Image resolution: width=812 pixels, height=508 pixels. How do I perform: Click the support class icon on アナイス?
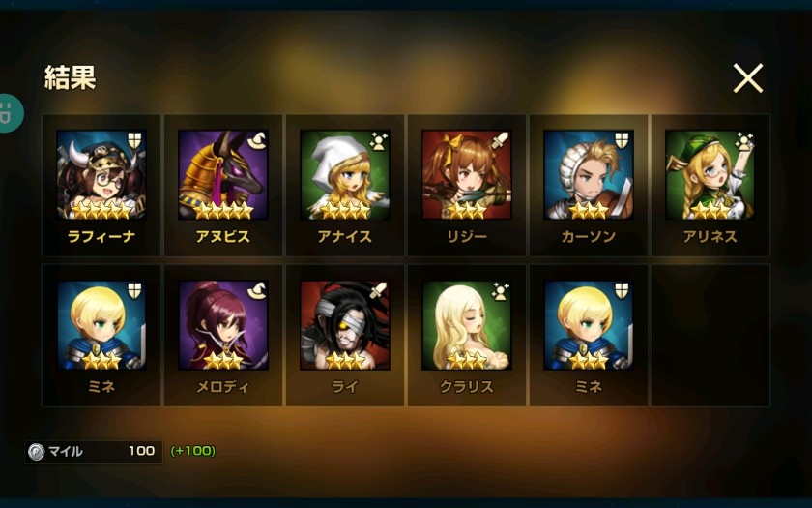pyautogui.click(x=379, y=141)
